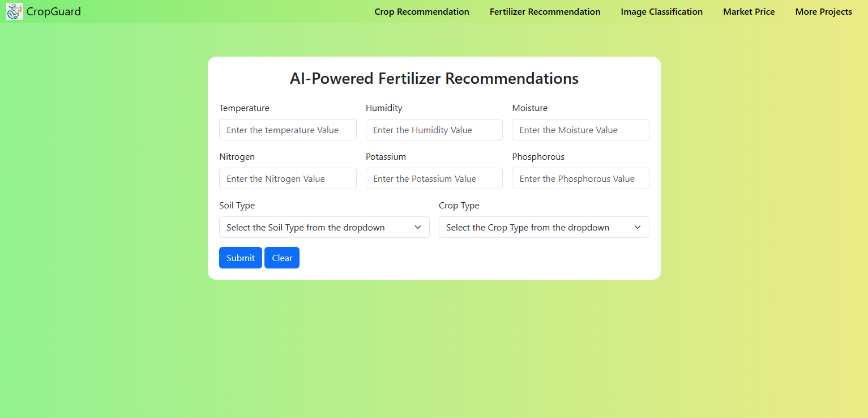Open the Crop Type dropdown

(544, 227)
